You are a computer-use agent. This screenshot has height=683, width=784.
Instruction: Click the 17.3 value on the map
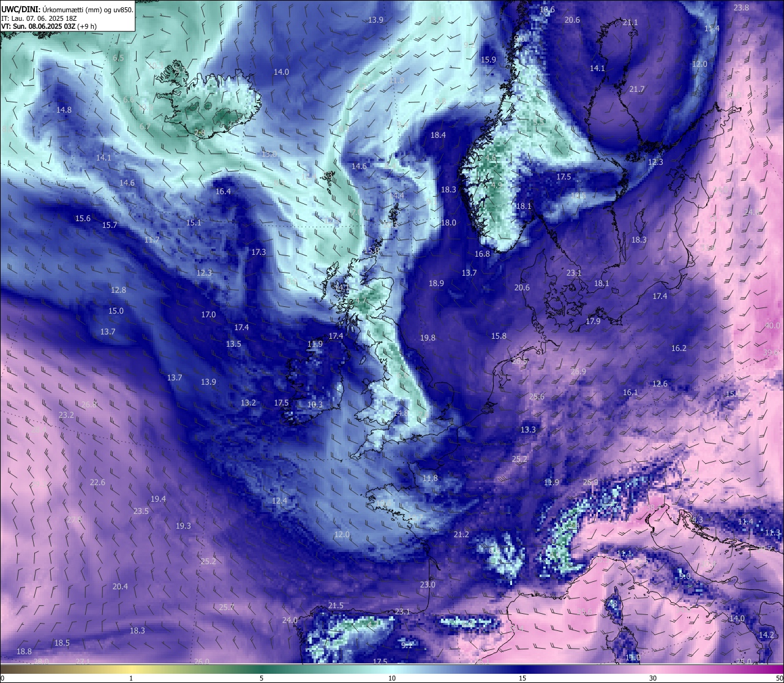tap(258, 252)
